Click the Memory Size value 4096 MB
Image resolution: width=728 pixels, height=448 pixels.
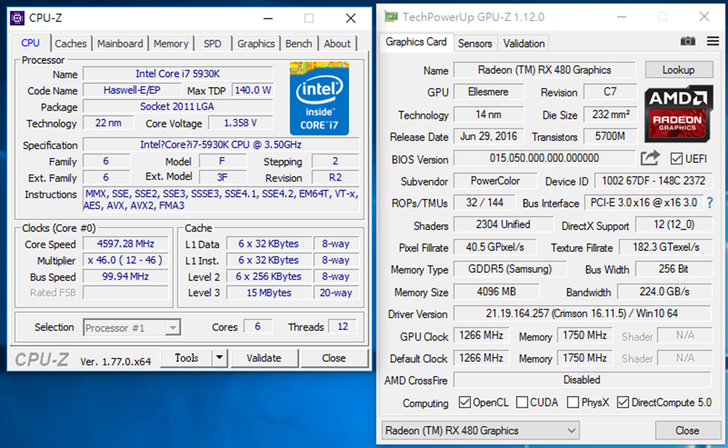pyautogui.click(x=496, y=292)
